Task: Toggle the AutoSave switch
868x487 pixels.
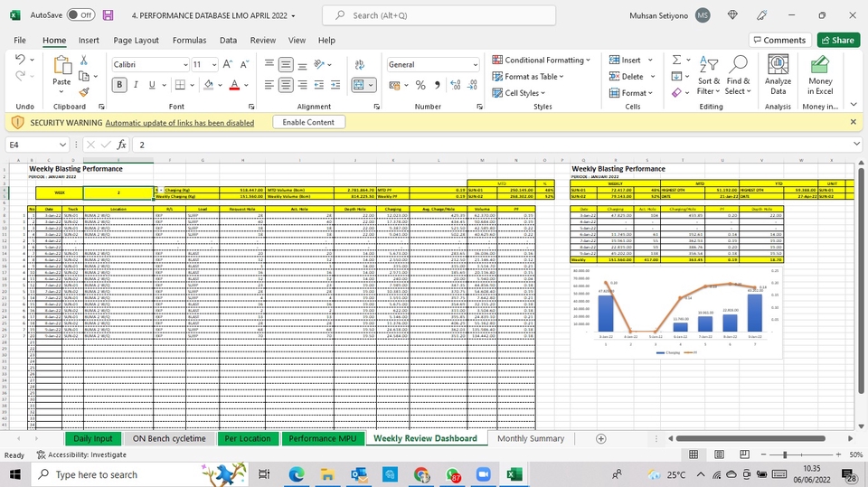Action: 80,15
